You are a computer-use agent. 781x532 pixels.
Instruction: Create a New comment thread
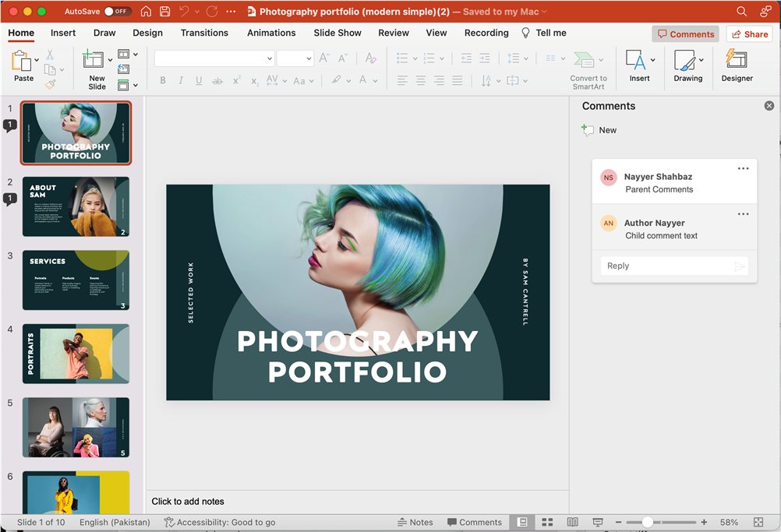pos(599,130)
